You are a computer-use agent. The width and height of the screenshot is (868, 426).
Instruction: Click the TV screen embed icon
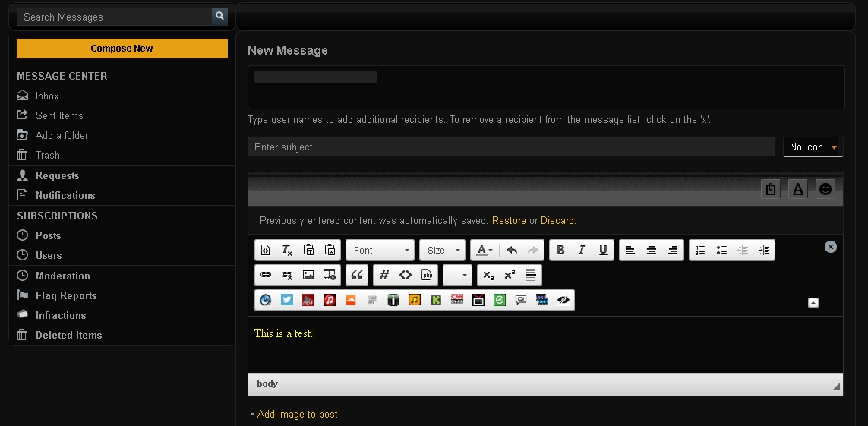(x=478, y=300)
